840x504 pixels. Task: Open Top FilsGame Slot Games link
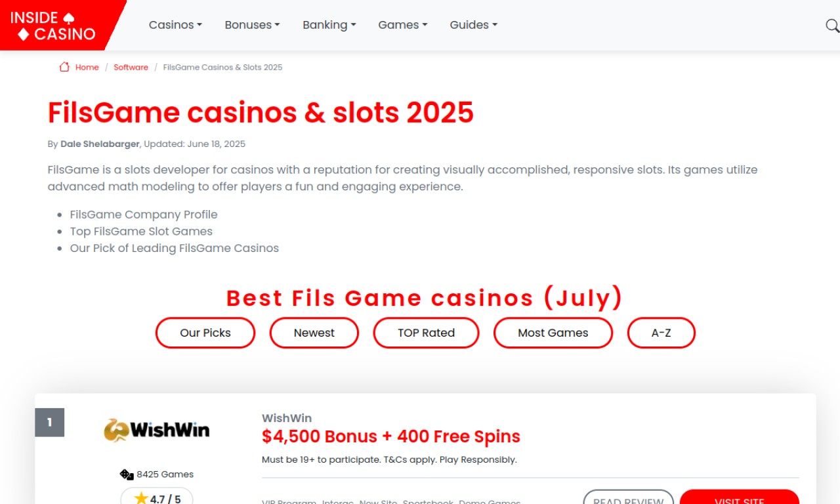click(x=141, y=232)
